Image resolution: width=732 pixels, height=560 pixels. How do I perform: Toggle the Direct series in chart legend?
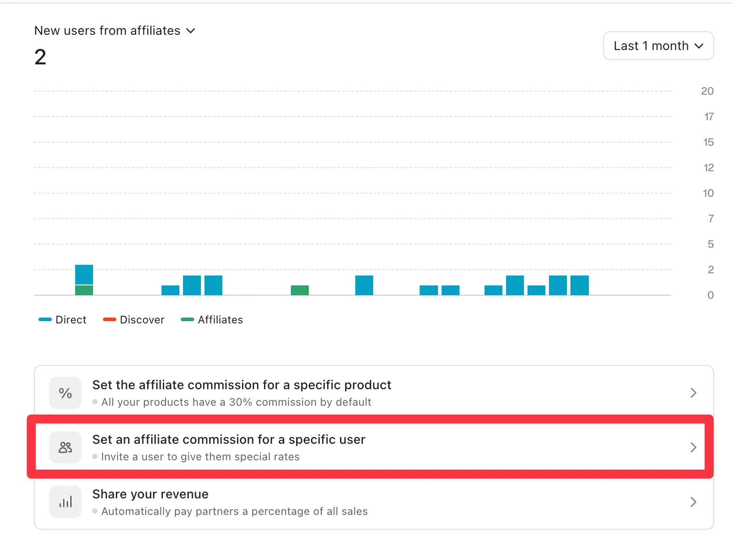(x=63, y=320)
